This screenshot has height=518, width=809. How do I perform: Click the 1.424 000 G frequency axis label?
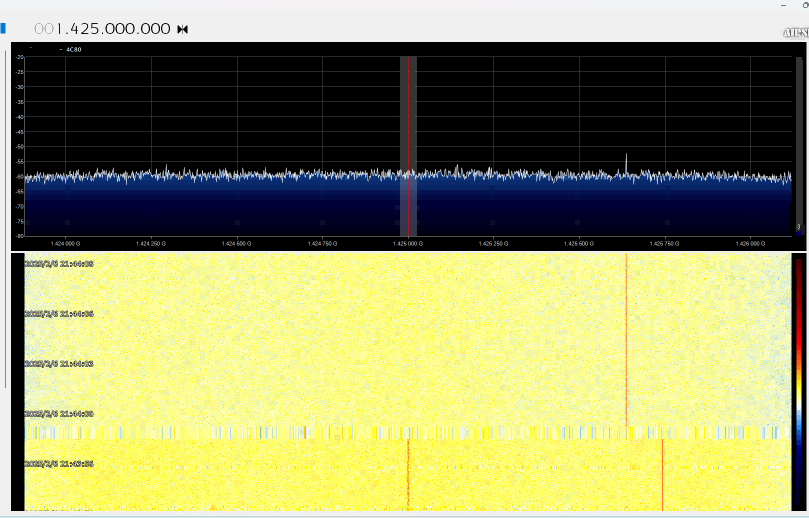click(x=66, y=243)
